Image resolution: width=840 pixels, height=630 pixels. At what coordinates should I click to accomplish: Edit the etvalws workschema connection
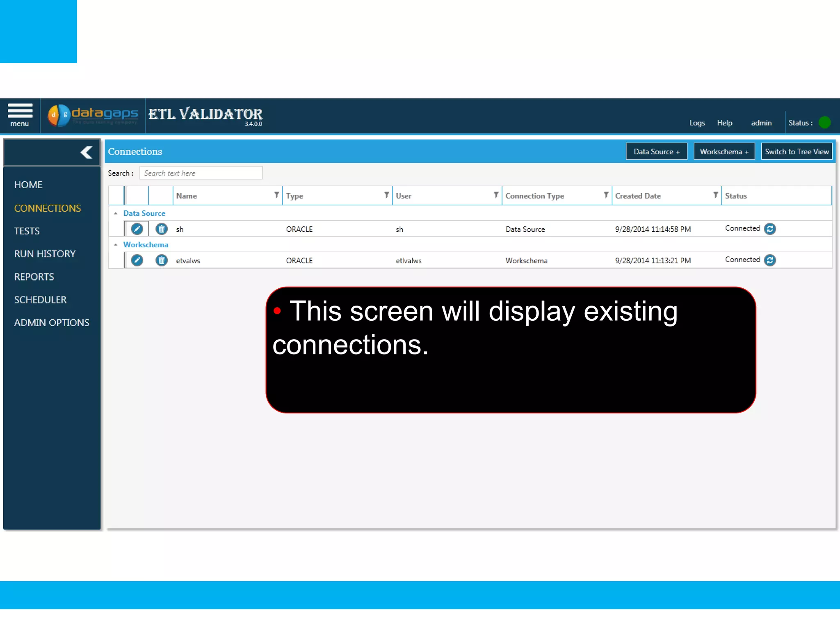137,260
